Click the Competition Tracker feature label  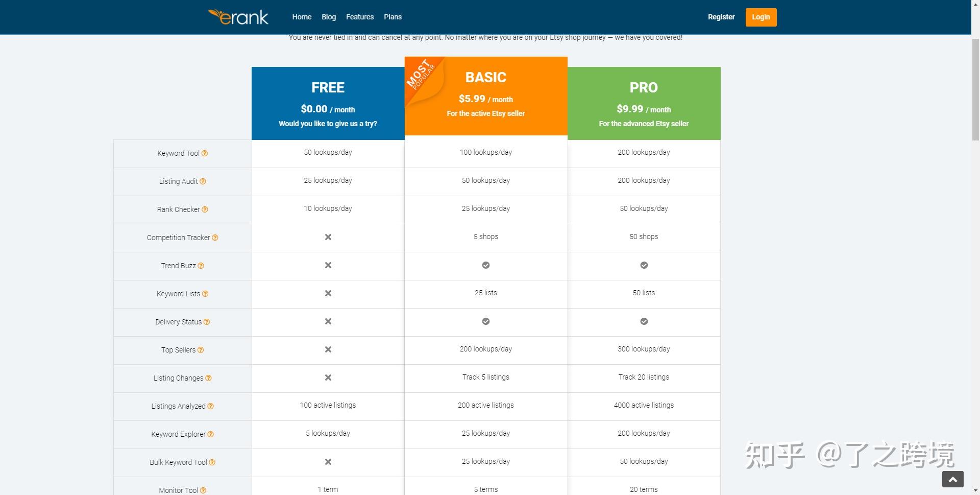[x=178, y=238]
